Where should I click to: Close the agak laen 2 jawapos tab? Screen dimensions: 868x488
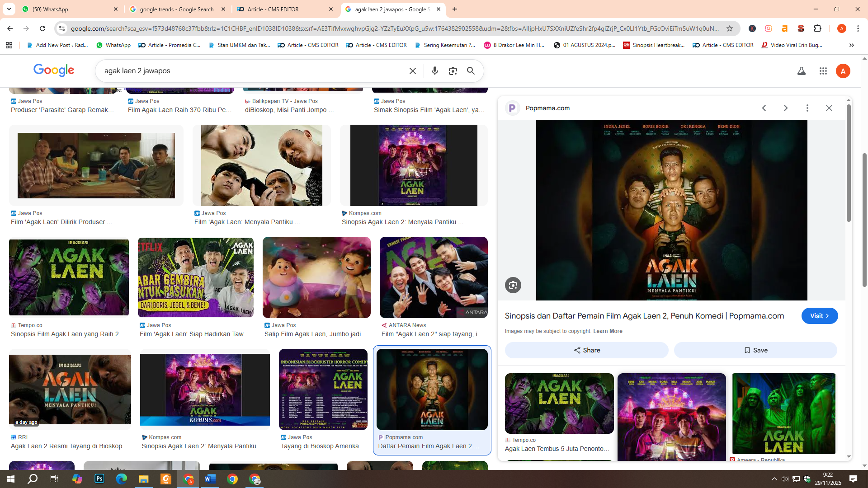tap(439, 9)
